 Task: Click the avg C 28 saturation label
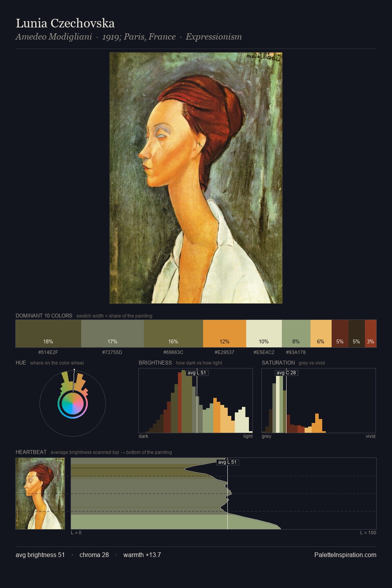click(x=287, y=373)
